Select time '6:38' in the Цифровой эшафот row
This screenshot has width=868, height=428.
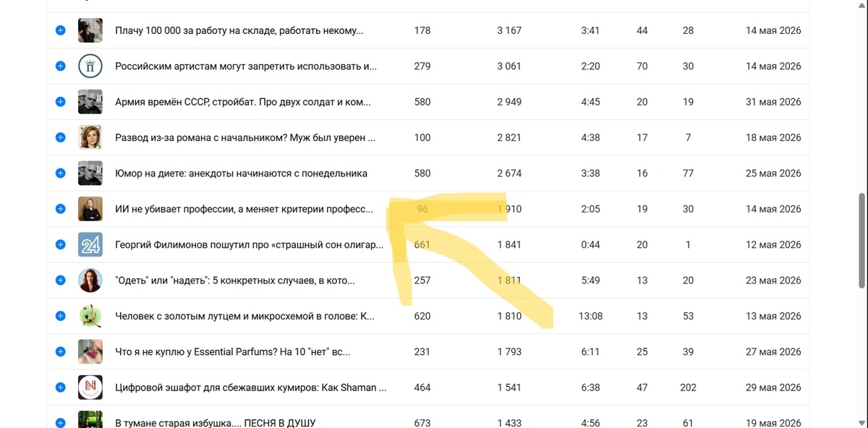click(x=590, y=388)
